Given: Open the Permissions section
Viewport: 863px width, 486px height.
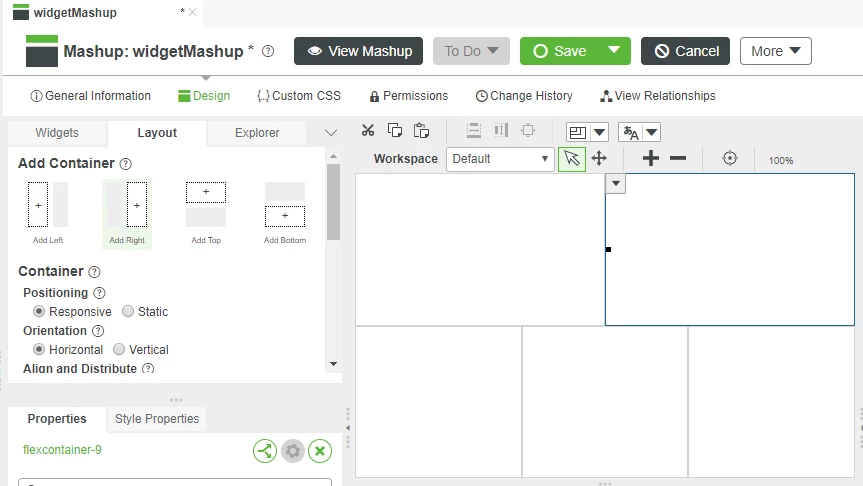Looking at the screenshot, I should click(408, 96).
